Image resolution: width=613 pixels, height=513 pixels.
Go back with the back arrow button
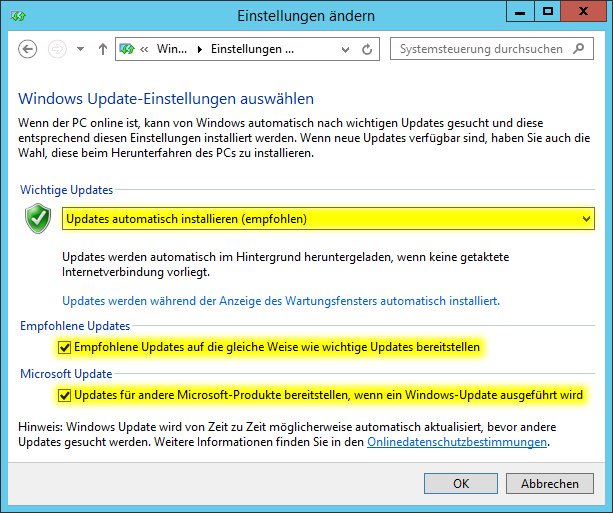27,49
